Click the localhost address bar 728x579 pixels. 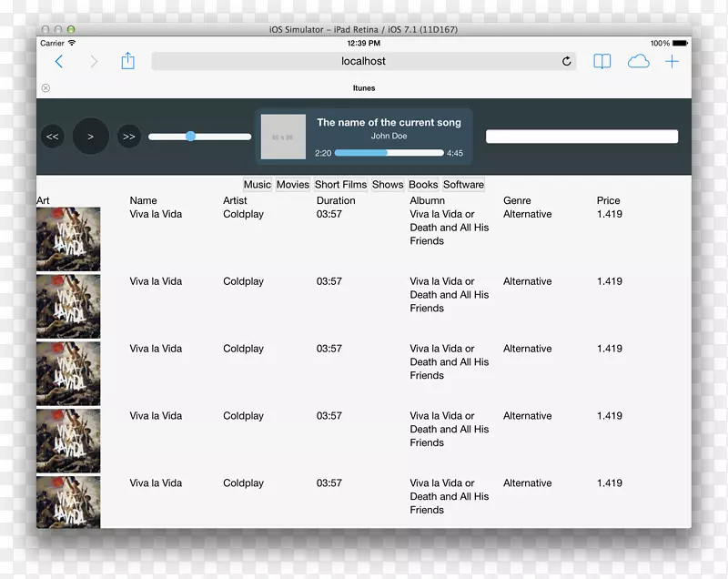click(x=363, y=62)
